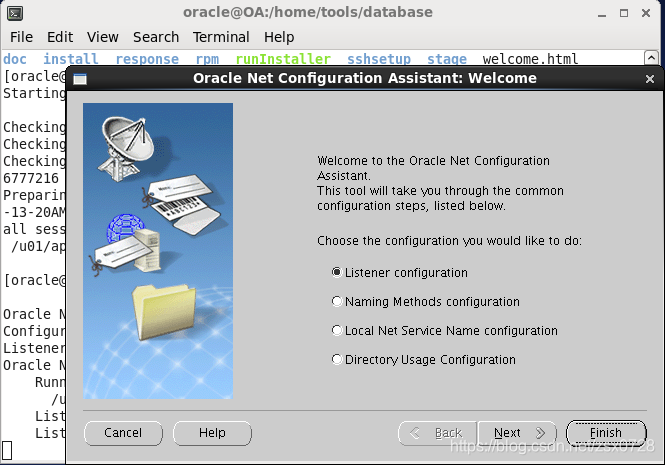Close the Oracle Net Configuration Assistant dialog
The height and width of the screenshot is (465, 665).
[x=649, y=79]
